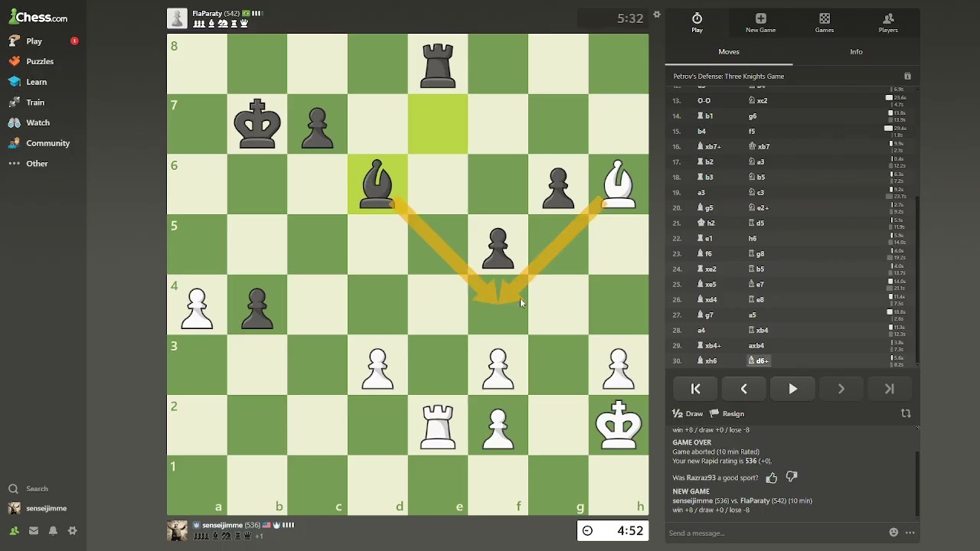Screen dimensions: 980x551
Task: Open the Players tab
Action: pyautogui.click(x=888, y=23)
